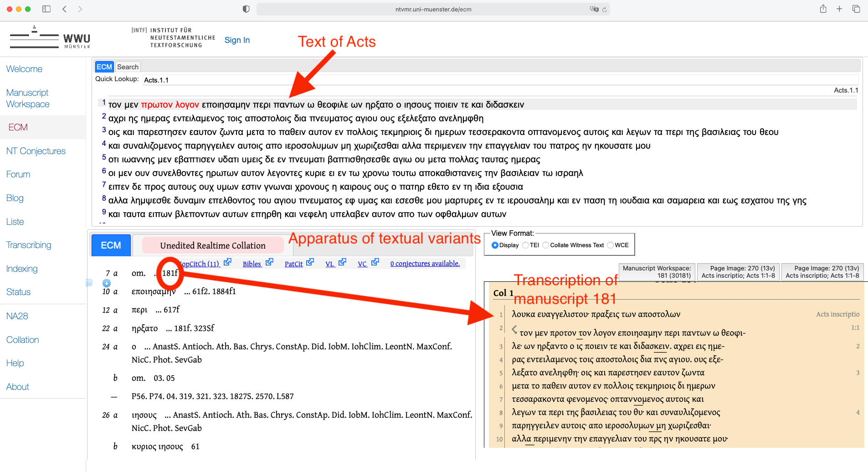Open Status in the sidebar
Viewport: 868px width, 472px height.
click(18, 292)
